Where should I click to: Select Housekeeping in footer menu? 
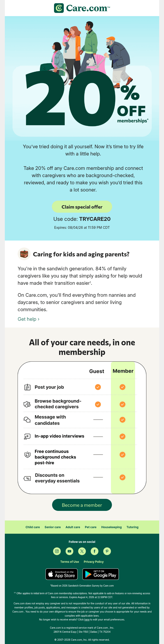tap(111, 527)
